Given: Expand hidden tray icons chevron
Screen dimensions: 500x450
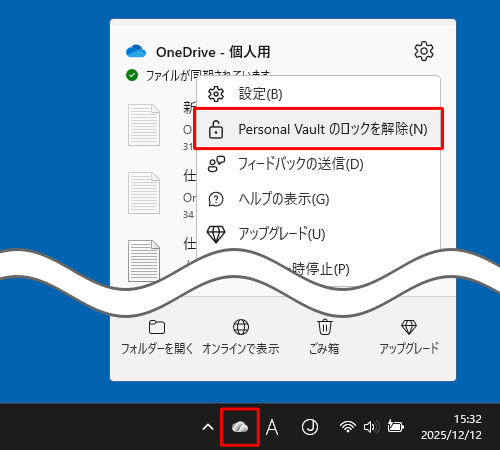Looking at the screenshot, I should 208,427.
